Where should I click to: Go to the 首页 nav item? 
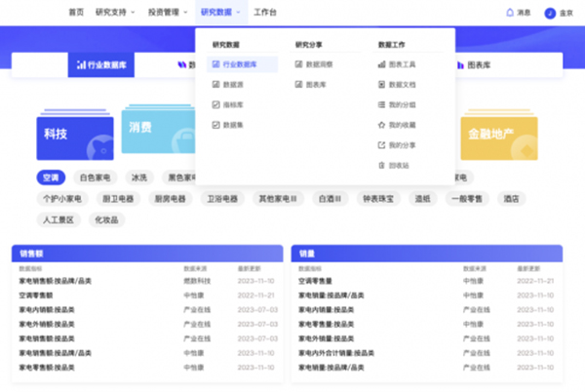click(x=75, y=13)
